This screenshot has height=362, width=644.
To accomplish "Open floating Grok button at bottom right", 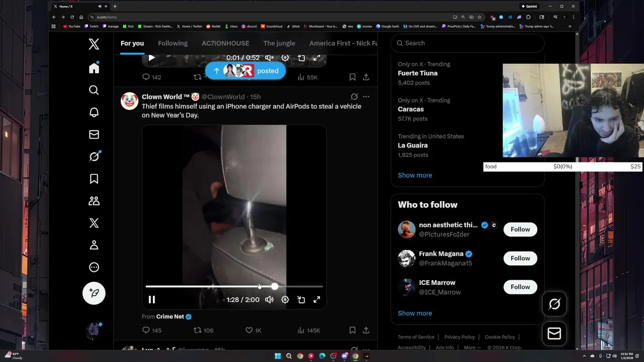I will (554, 304).
